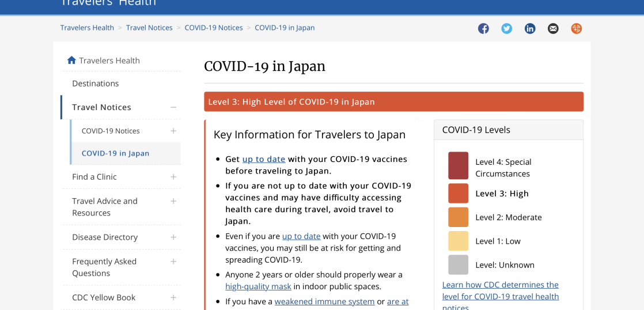Expand the Find a Clinic section
644x310 pixels.
tap(173, 177)
